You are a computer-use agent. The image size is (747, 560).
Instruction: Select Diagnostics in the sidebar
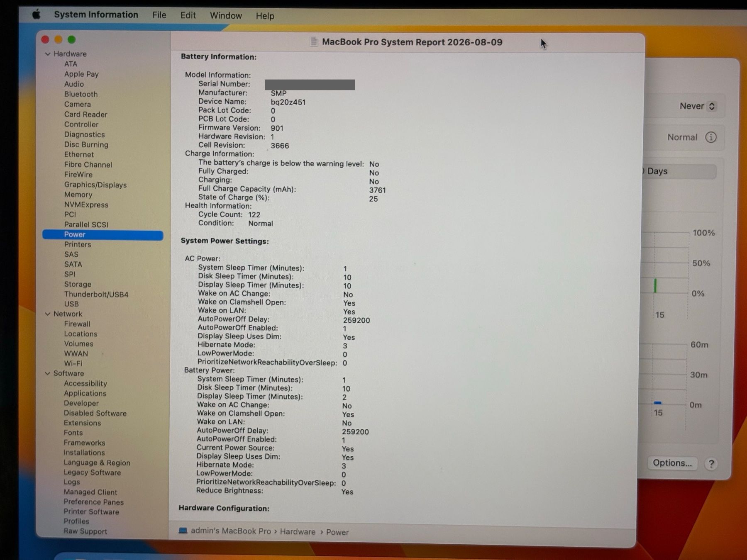click(84, 134)
